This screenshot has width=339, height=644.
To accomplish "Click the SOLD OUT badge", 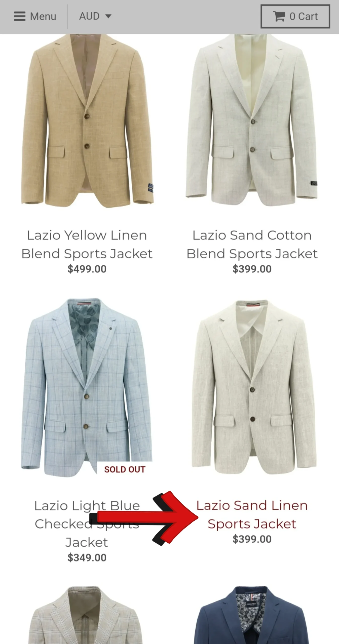I will tap(125, 469).
